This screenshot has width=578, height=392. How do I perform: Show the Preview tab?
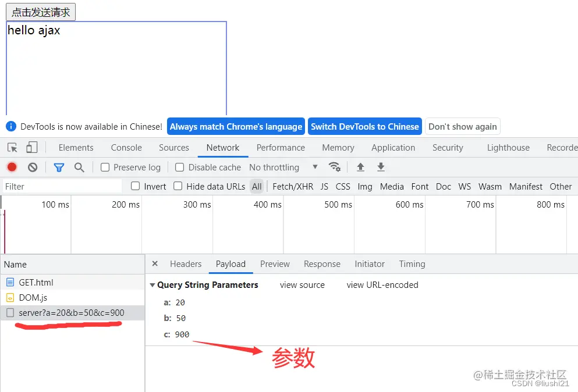(275, 264)
